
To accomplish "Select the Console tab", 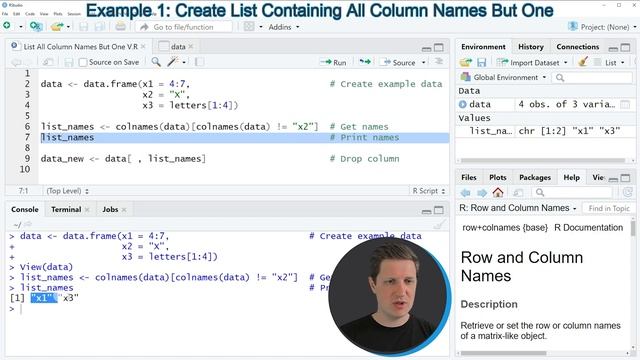I will coord(24,209).
